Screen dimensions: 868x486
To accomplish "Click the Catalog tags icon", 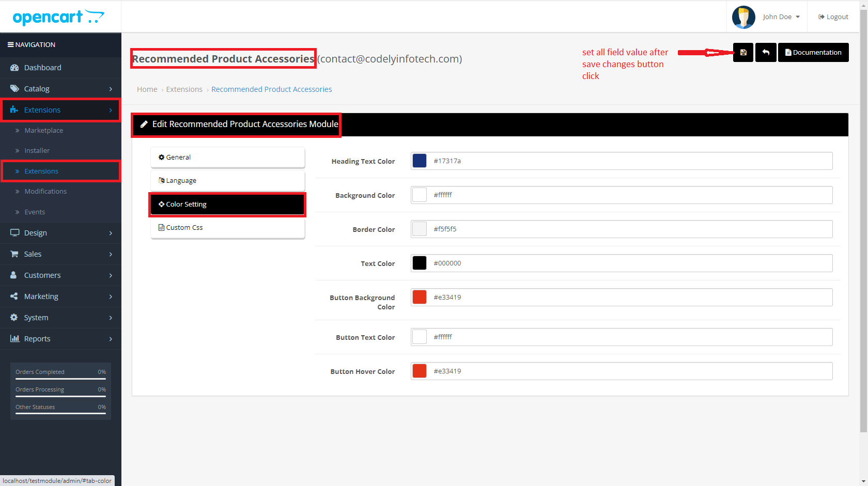I will [x=14, y=89].
